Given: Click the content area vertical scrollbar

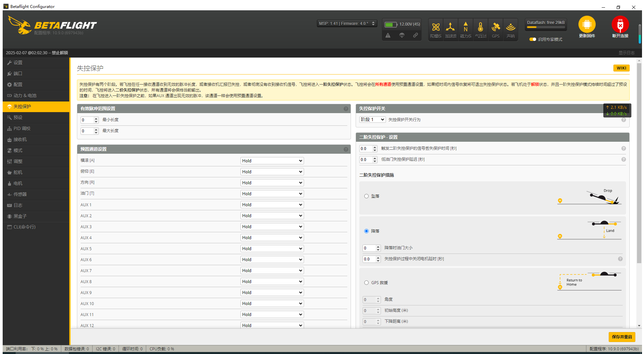Looking at the screenshot, I should click(x=639, y=163).
